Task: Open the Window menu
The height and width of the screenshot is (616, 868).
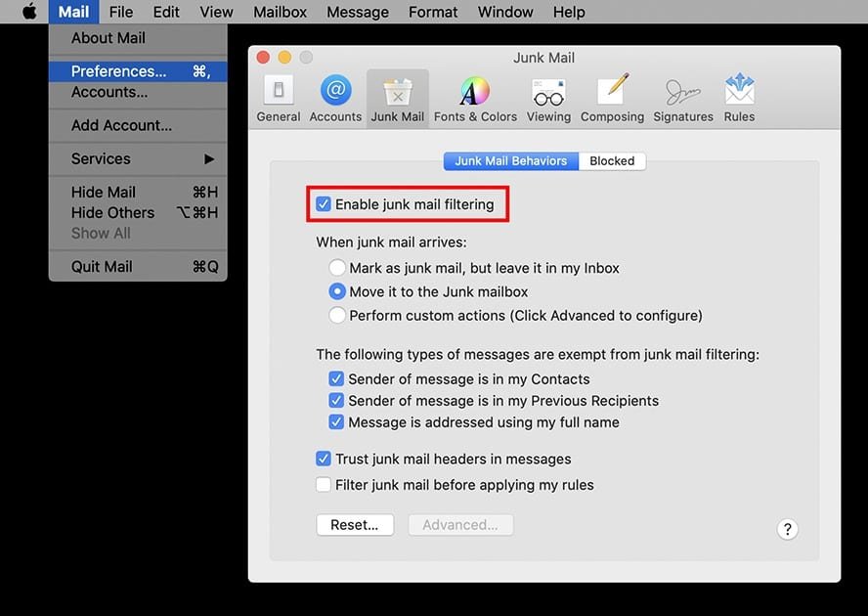Action: click(505, 12)
